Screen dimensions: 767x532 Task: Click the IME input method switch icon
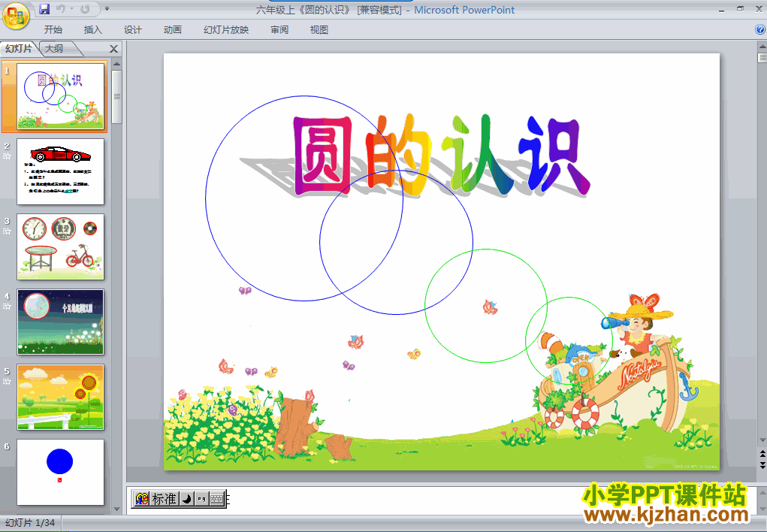pyautogui.click(x=141, y=499)
